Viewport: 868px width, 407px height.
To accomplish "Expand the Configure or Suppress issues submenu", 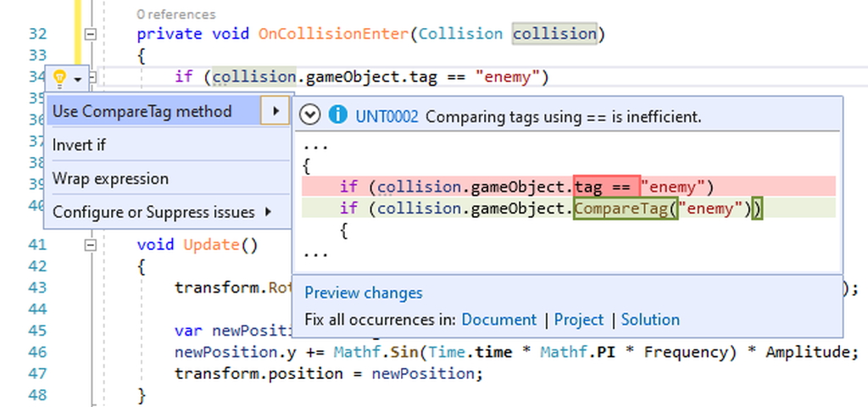I will (x=268, y=212).
